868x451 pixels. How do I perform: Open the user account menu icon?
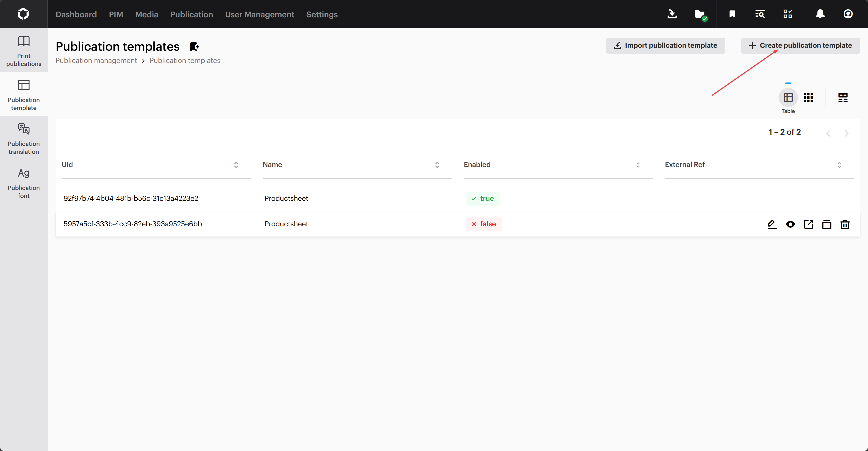click(848, 14)
